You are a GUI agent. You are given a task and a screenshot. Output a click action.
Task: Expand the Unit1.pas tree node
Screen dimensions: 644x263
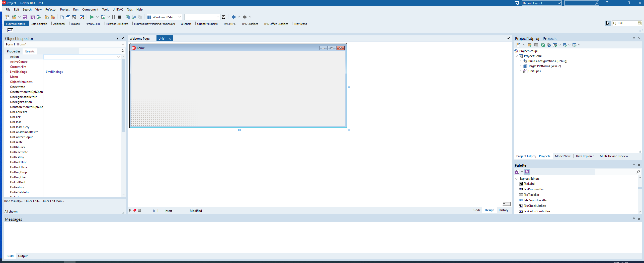click(521, 71)
